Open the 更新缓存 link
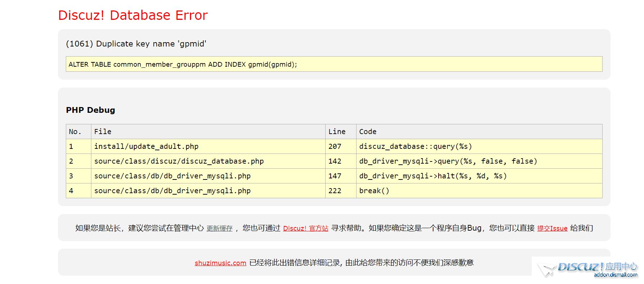 [219, 228]
